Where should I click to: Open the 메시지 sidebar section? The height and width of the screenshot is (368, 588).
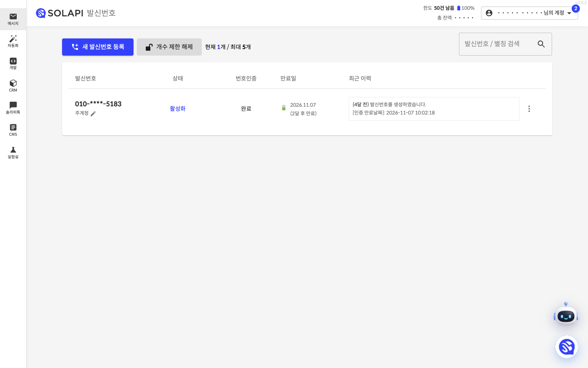point(13,19)
